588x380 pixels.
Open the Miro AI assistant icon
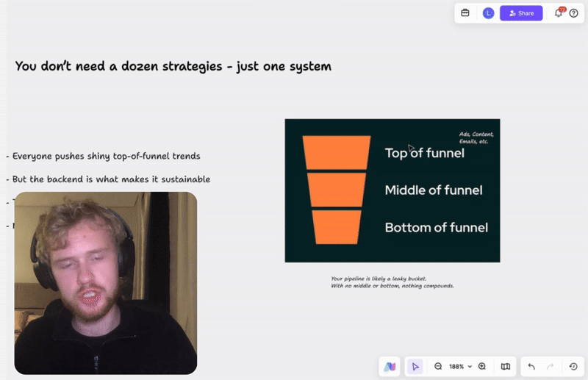pyautogui.click(x=390, y=366)
